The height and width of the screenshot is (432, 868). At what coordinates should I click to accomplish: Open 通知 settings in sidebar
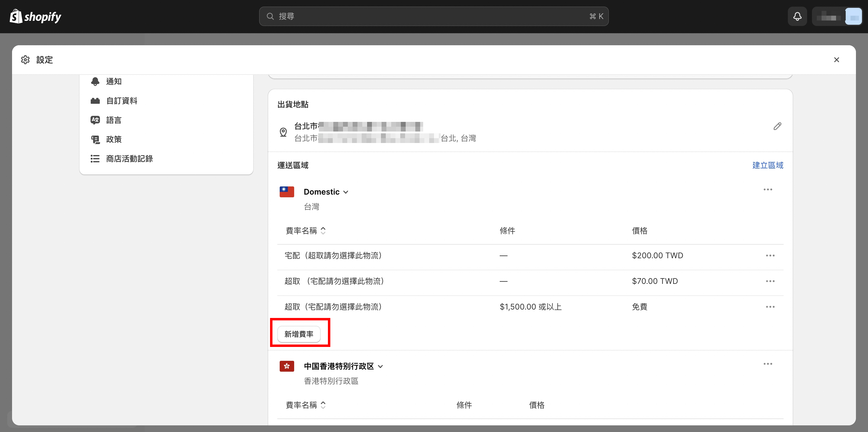coord(114,82)
